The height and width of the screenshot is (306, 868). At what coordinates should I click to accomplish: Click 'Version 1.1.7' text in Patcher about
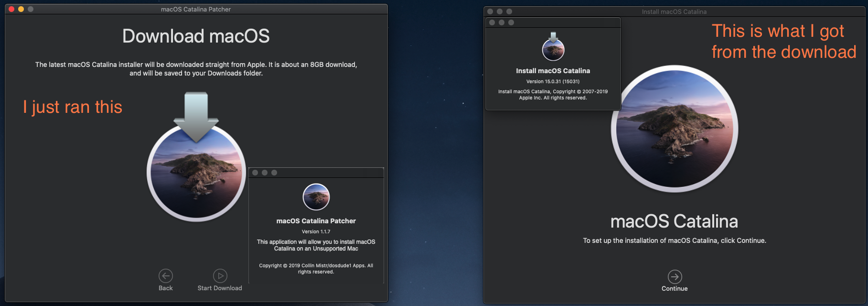[316, 231]
